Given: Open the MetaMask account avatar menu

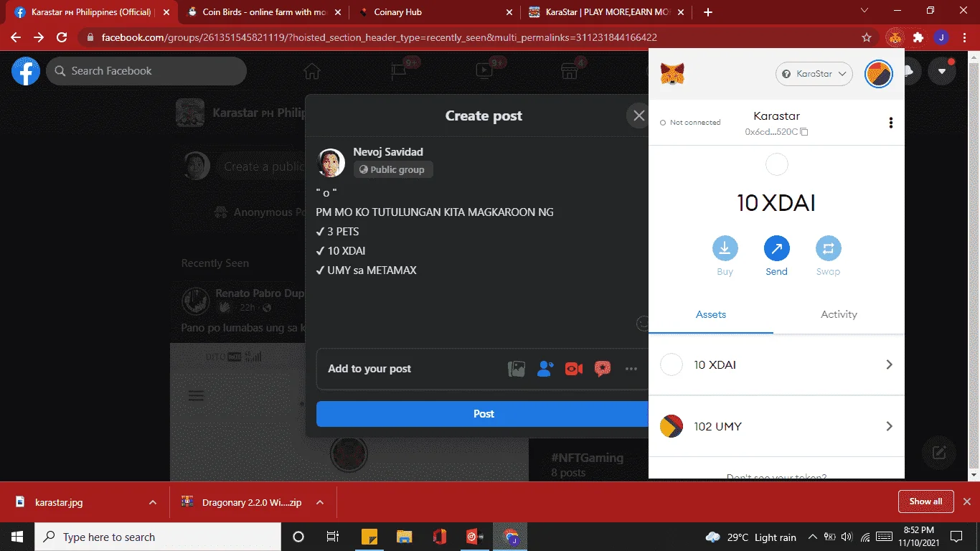Looking at the screenshot, I should (878, 74).
